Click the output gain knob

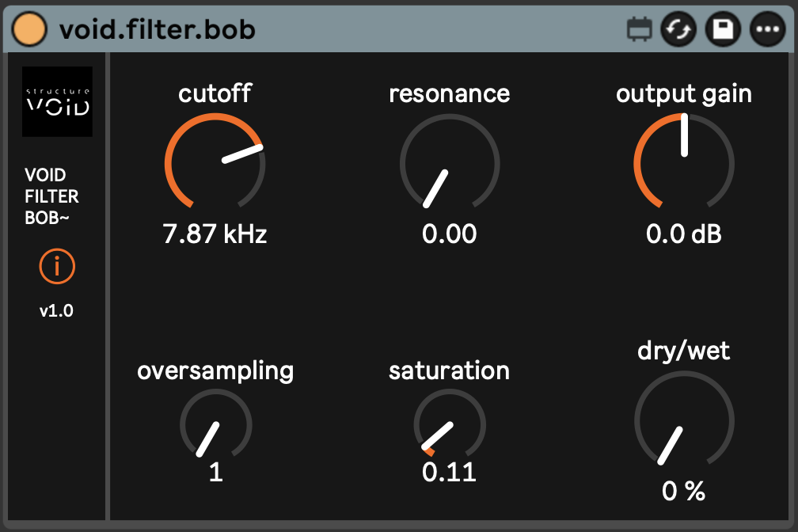point(684,164)
